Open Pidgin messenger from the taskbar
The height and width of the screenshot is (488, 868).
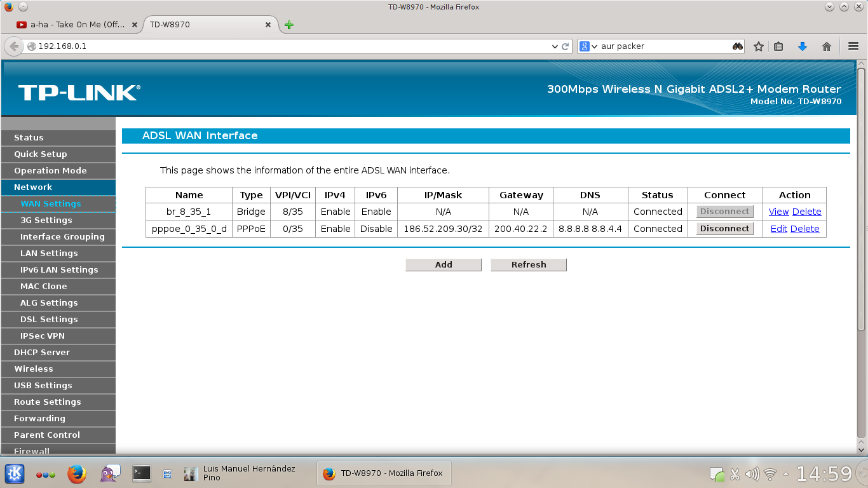click(x=110, y=473)
